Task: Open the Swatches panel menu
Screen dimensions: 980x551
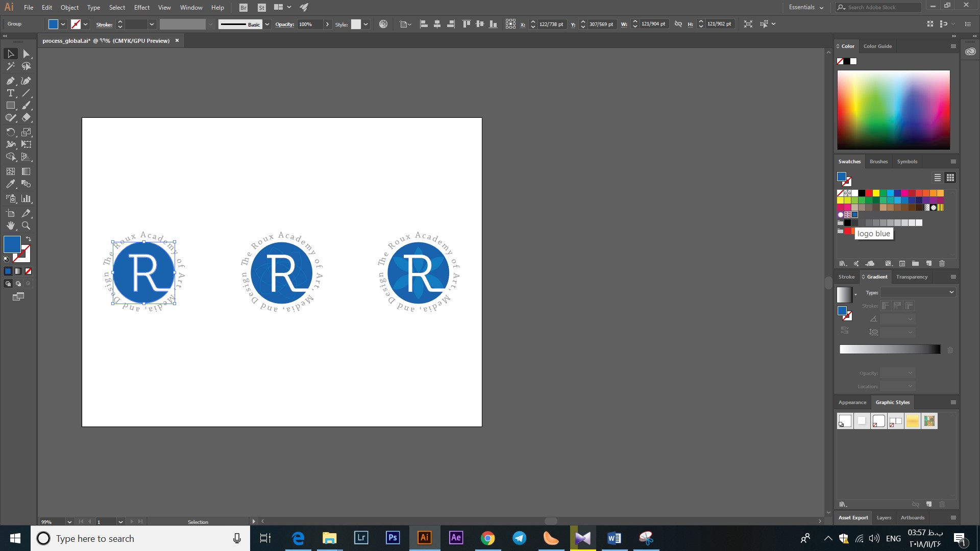Action: (x=953, y=162)
